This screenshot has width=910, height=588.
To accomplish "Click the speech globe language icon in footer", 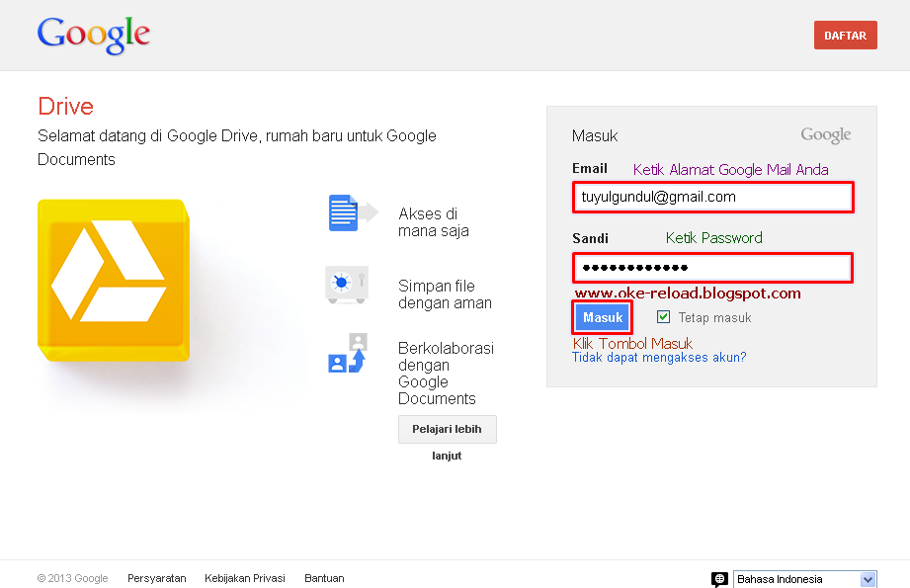I will [719, 579].
